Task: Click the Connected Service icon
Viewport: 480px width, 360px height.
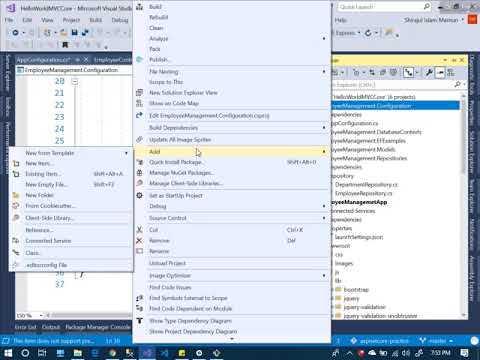Action: click(16, 240)
